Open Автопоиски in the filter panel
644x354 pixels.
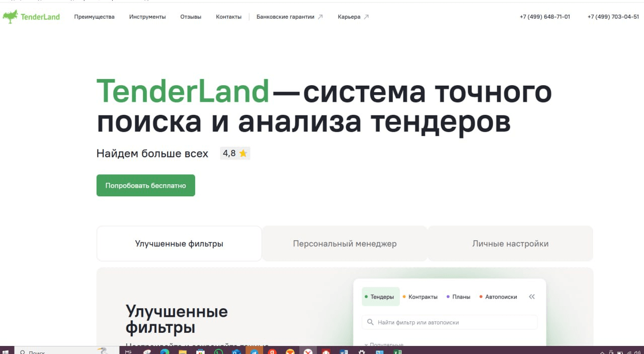coord(499,297)
